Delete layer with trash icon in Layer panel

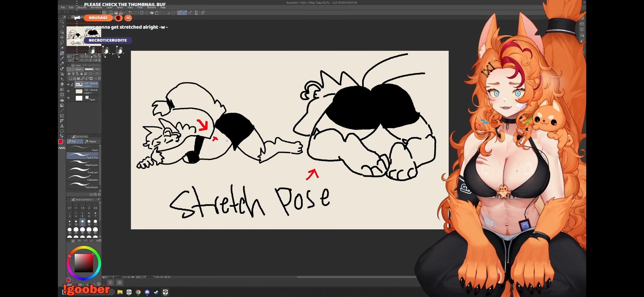point(99,79)
